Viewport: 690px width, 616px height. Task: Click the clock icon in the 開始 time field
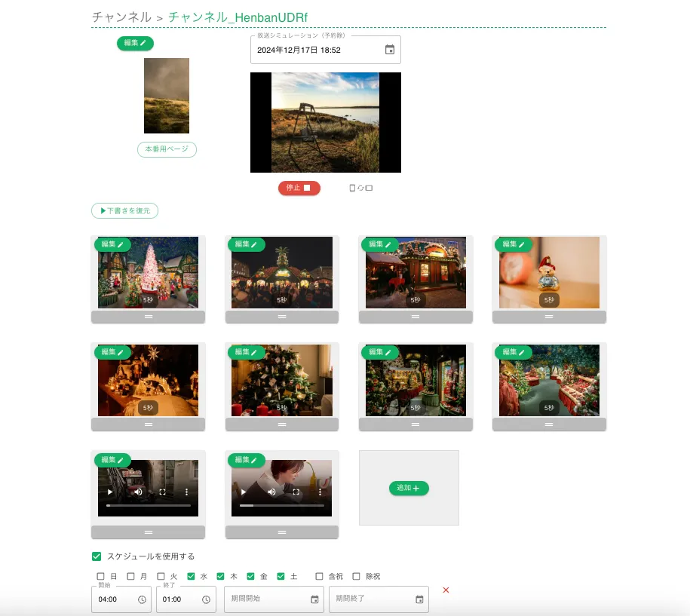pos(142,599)
